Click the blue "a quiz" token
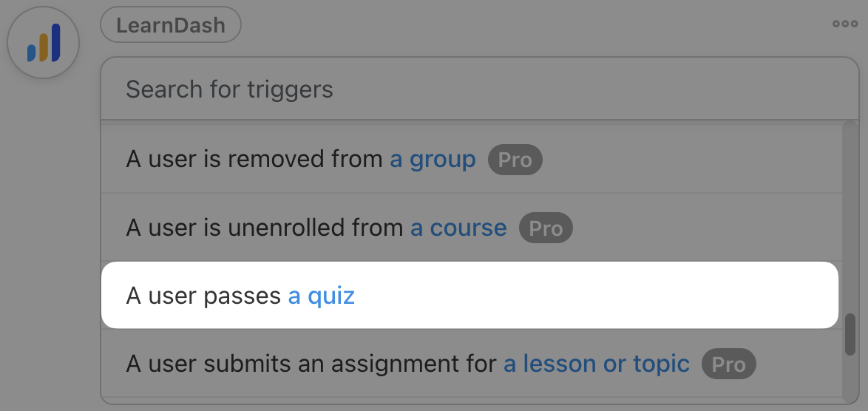 pyautogui.click(x=322, y=296)
